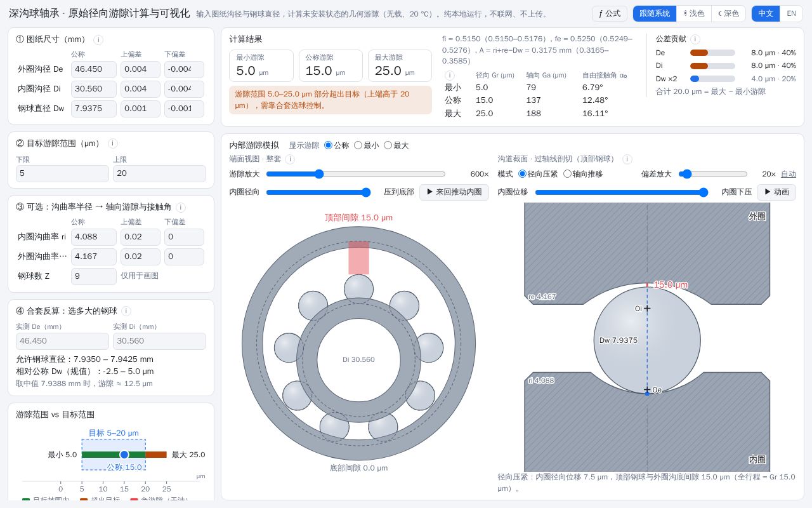Open the ƒ 公式 formula panel
The width and height of the screenshot is (812, 508).
tap(610, 13)
